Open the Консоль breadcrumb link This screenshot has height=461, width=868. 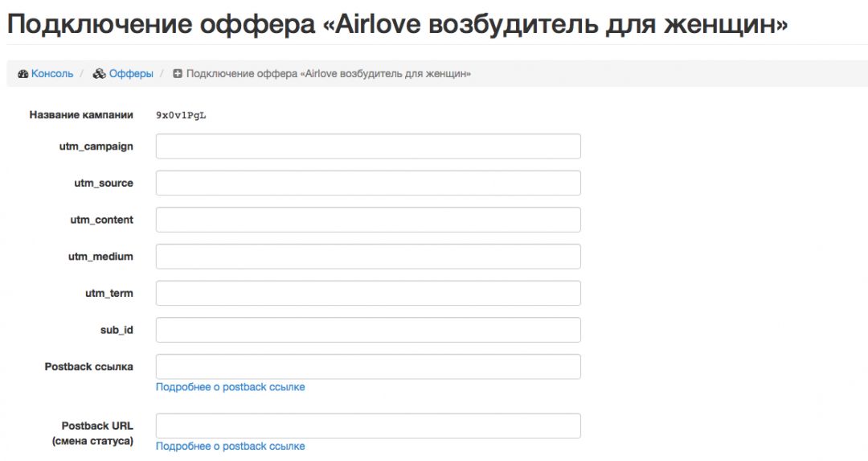52,74
